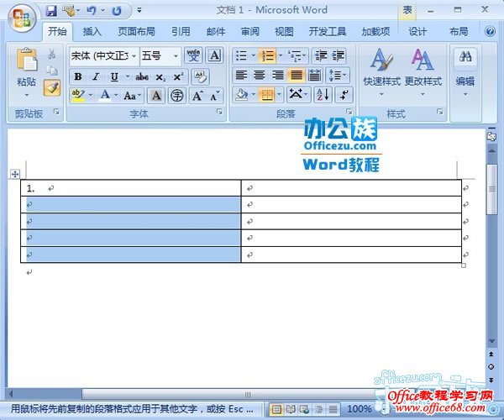This screenshot has width=504, height=420.
Task: Toggle superscript formatting
Action: pos(178,76)
